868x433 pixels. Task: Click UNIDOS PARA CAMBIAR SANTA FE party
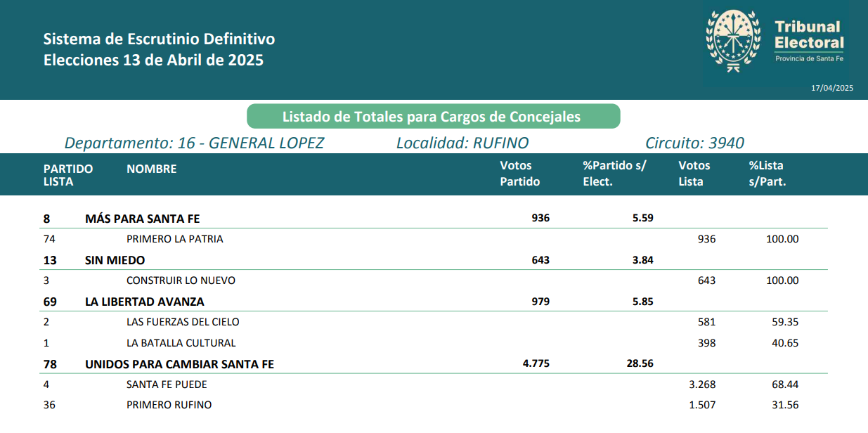coord(179,364)
